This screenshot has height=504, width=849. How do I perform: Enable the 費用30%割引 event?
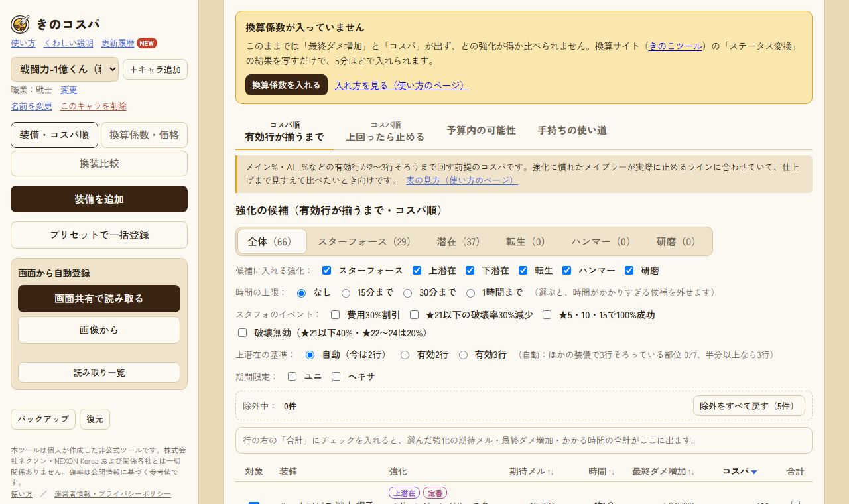(x=336, y=315)
